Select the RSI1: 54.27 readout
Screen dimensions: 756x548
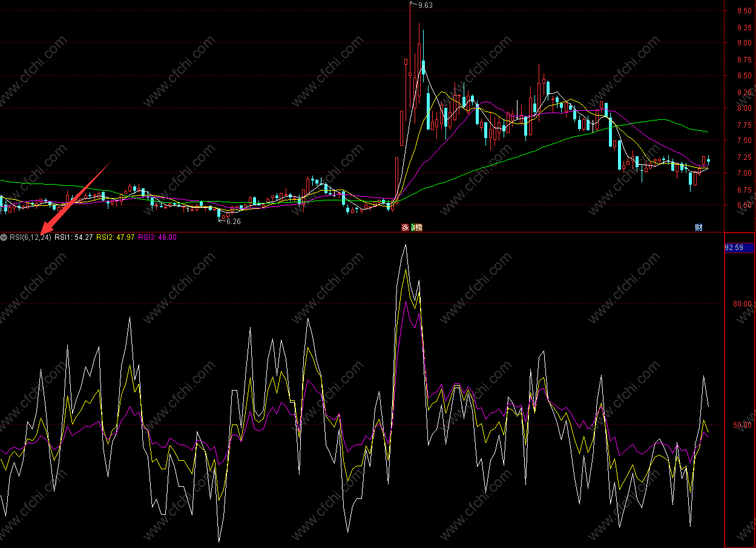(x=74, y=237)
